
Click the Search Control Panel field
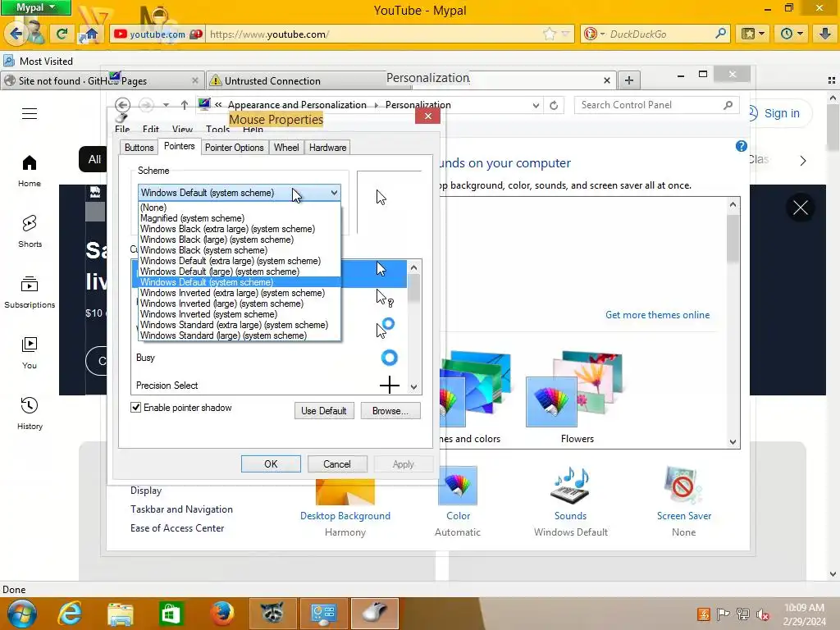tap(657, 105)
